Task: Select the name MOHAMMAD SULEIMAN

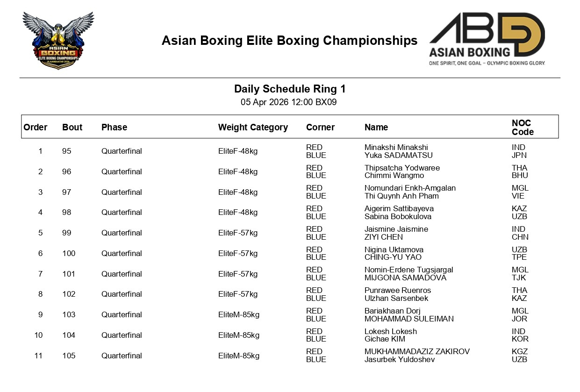Action: tap(409, 319)
